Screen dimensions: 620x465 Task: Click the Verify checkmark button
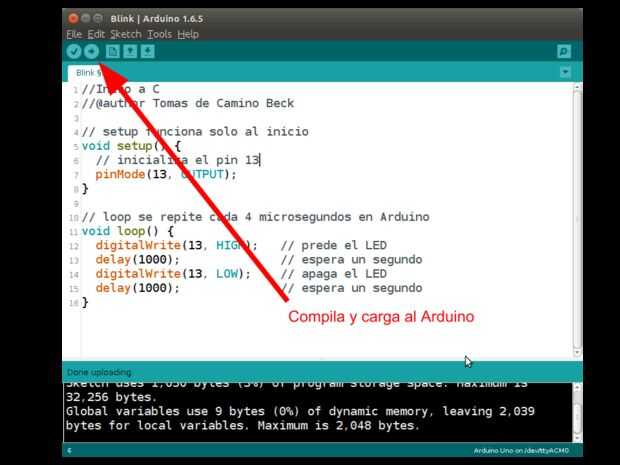74,51
